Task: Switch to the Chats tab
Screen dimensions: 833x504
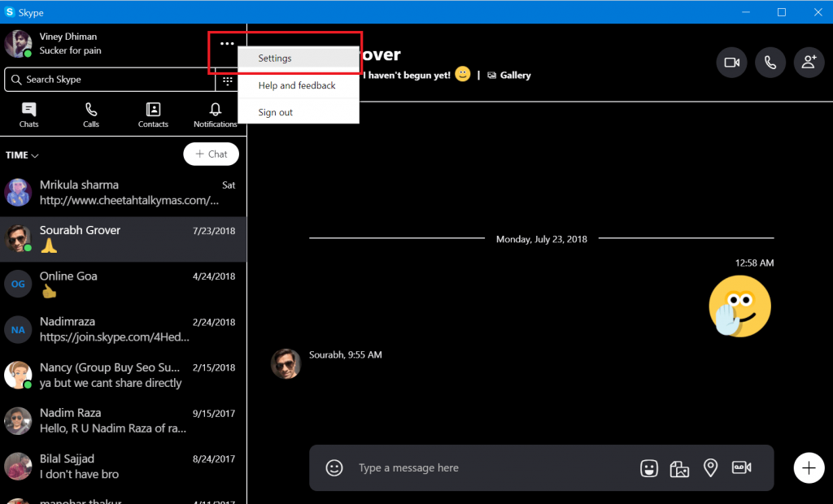Action: [x=28, y=115]
